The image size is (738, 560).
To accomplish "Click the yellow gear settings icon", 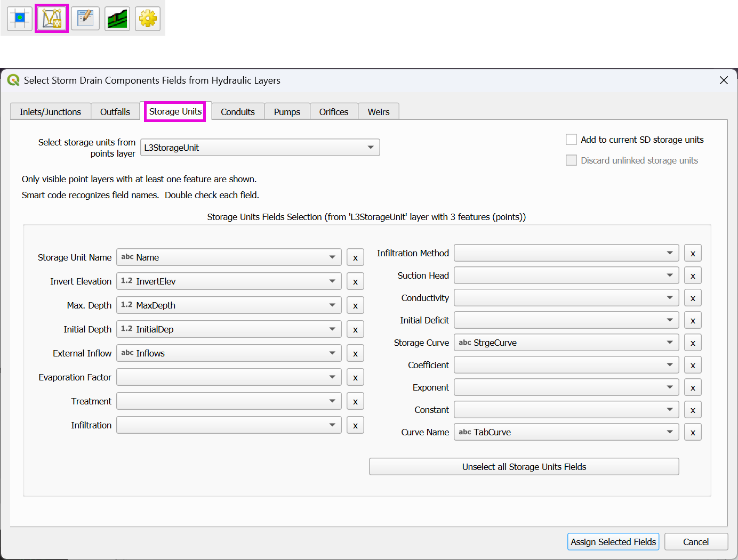I will (x=148, y=19).
